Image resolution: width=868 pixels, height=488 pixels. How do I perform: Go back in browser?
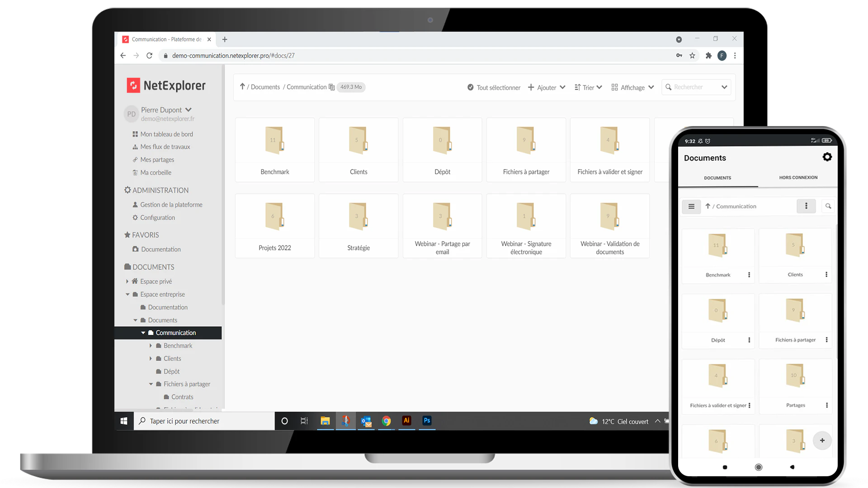pyautogui.click(x=123, y=56)
